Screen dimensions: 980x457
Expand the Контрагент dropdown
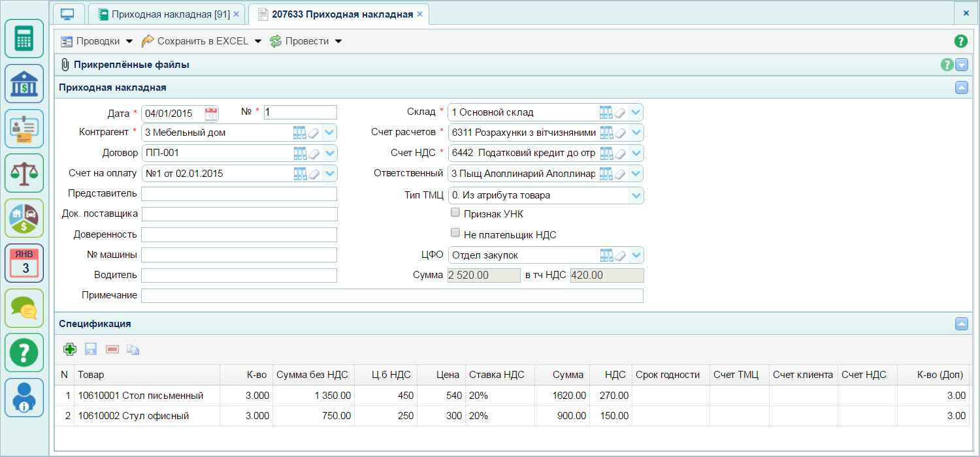click(329, 133)
